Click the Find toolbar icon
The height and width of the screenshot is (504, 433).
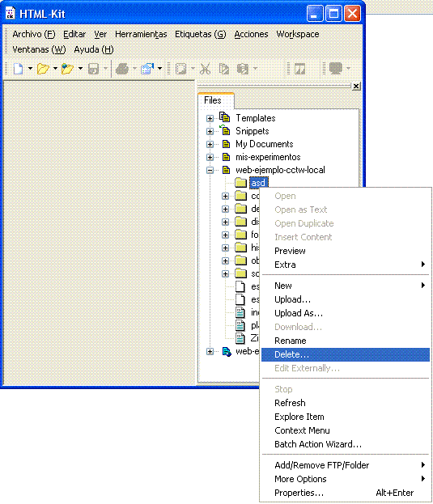coord(300,69)
